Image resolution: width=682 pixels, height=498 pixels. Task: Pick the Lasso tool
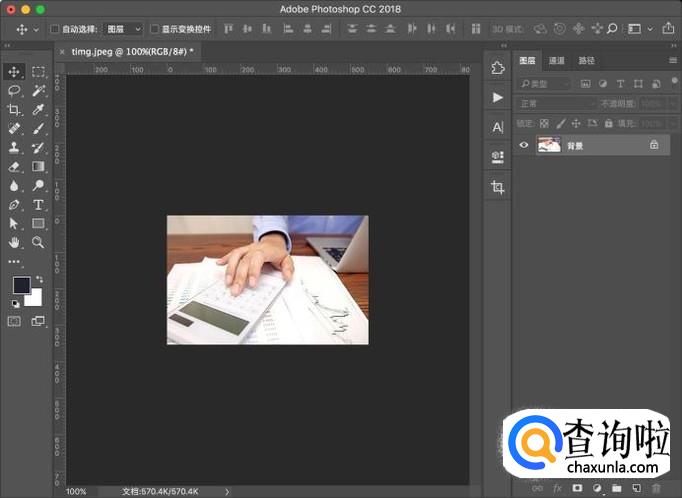pos(14,90)
